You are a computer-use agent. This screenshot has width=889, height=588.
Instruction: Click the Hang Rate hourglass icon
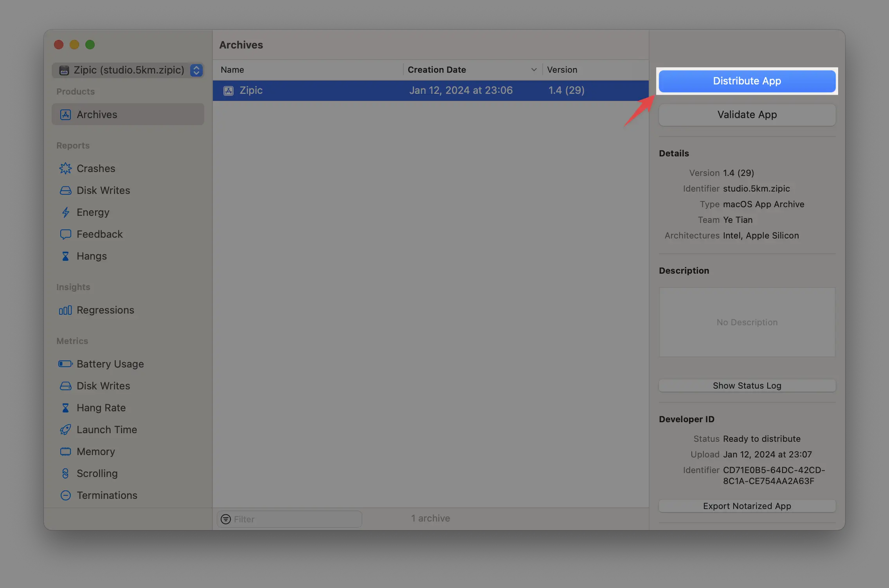pyautogui.click(x=65, y=408)
